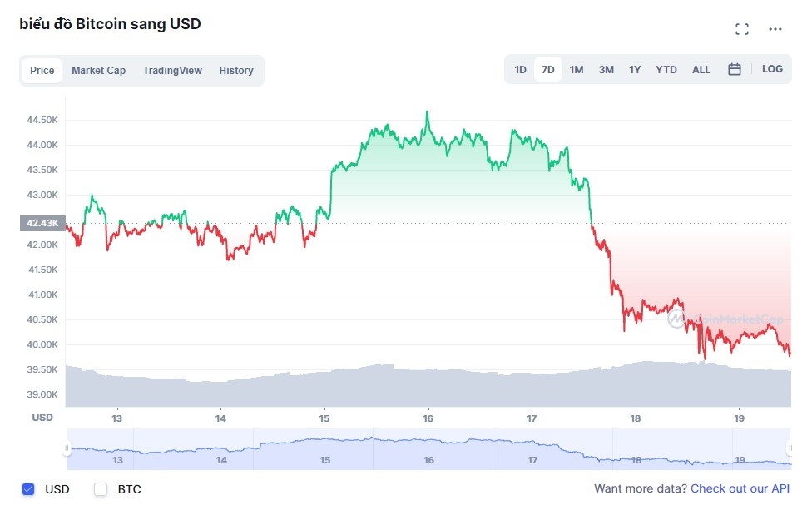Screen dimensions: 812x520
Task: Select the 1M timeframe
Action: pyautogui.click(x=577, y=69)
